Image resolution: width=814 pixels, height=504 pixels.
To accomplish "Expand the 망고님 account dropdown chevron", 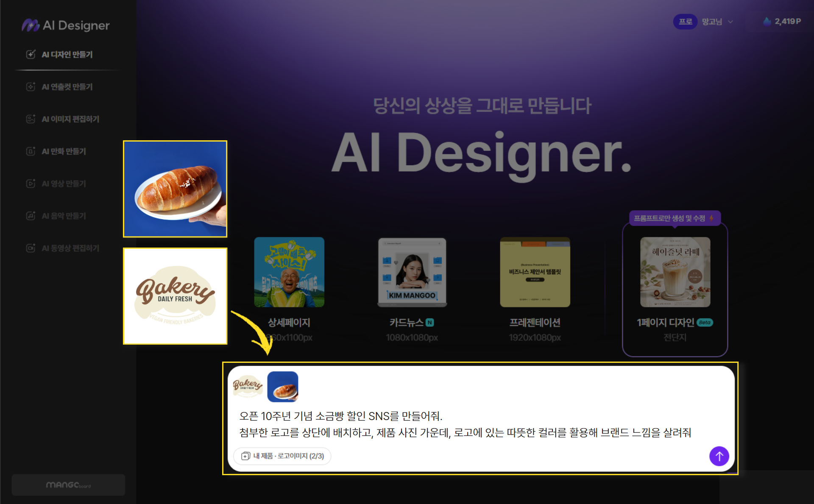I will coord(730,22).
